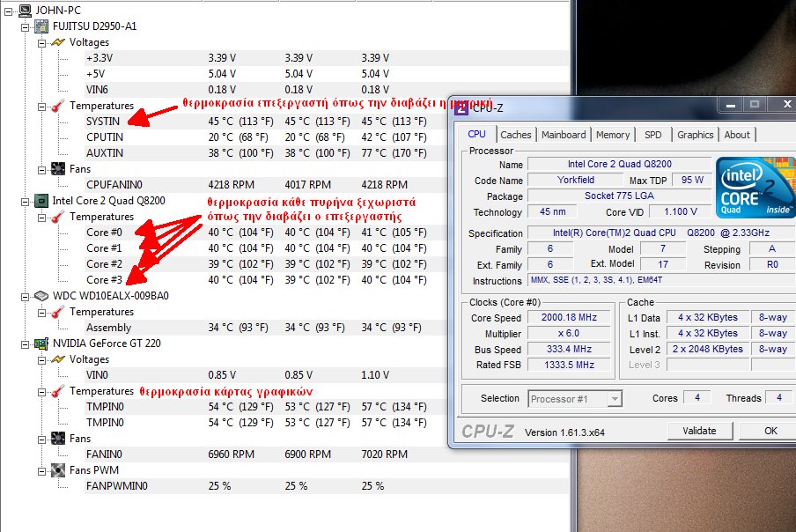Click the thermometer icon under NVIDIA Temperatures
The height and width of the screenshot is (532, 796).
58,391
